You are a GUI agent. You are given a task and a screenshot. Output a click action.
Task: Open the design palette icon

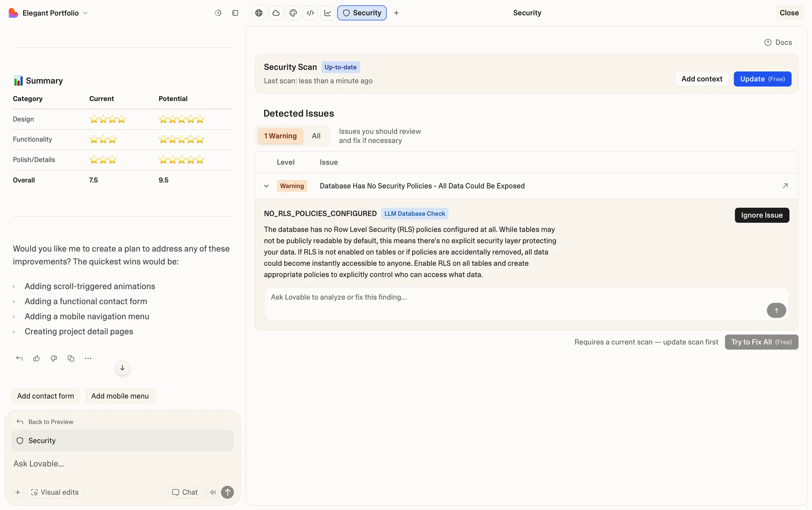(293, 13)
